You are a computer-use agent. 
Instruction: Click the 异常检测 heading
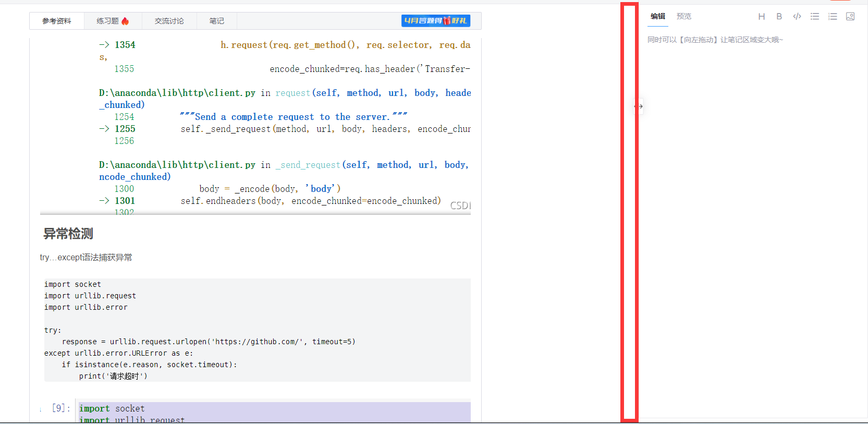pyautogui.click(x=68, y=234)
